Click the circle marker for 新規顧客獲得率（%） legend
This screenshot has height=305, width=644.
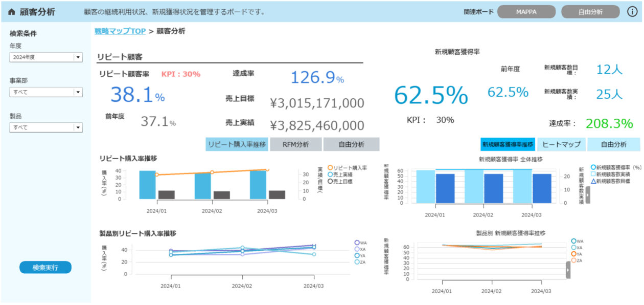593,167
